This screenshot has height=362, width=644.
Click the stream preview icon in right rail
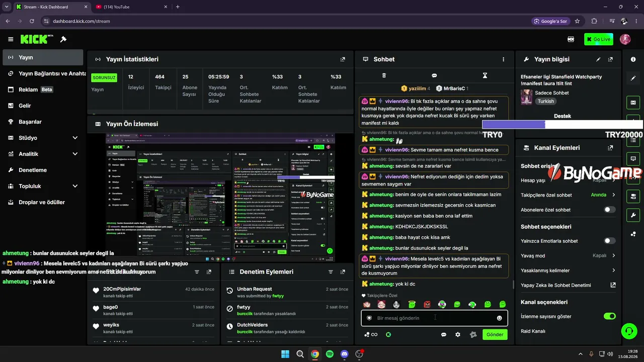point(633,103)
